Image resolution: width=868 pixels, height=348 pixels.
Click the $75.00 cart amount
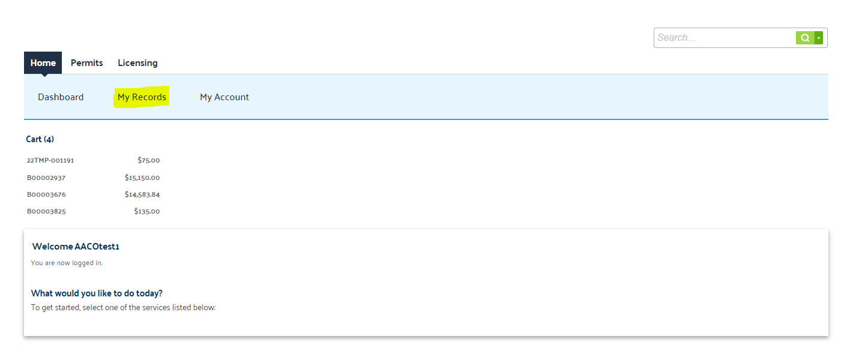click(x=148, y=161)
